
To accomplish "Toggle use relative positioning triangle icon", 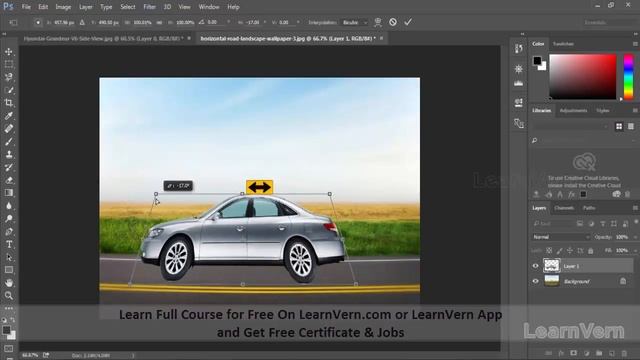I will point(82,22).
